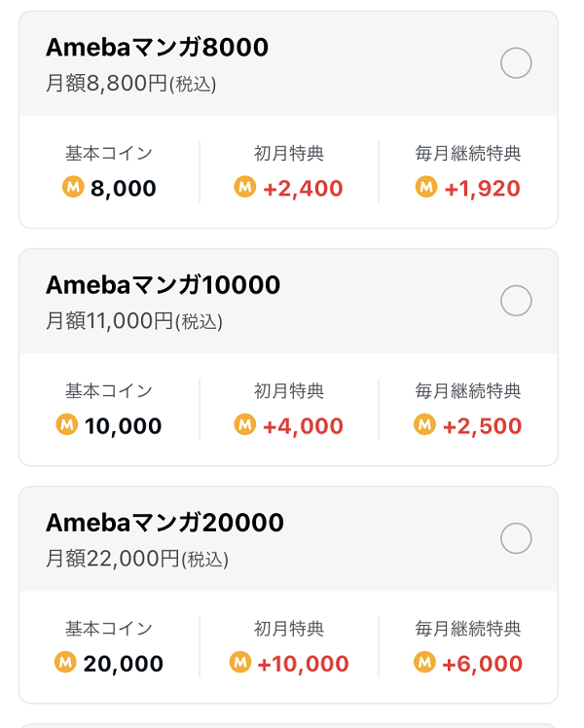
Task: Click coin icon beside +1,920 monthly bonus
Action: tap(426, 187)
